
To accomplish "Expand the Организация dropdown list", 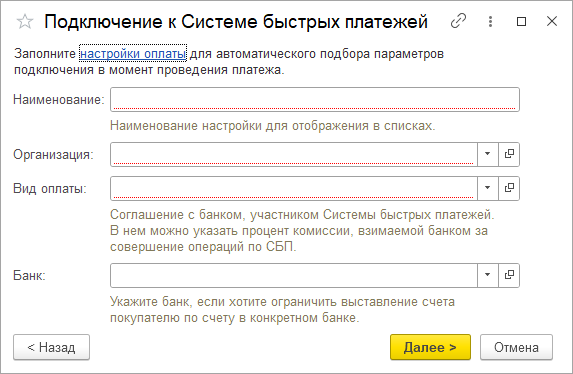I will (487, 154).
